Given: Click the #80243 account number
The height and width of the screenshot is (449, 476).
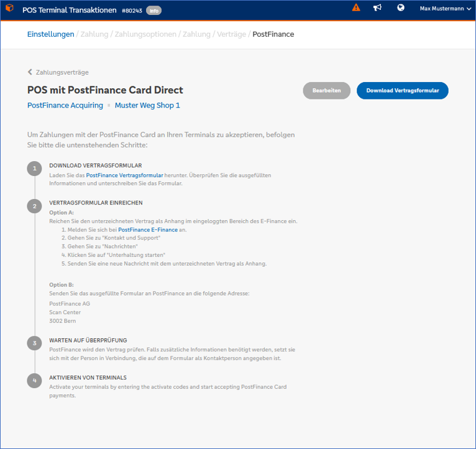Looking at the screenshot, I should 132,11.
